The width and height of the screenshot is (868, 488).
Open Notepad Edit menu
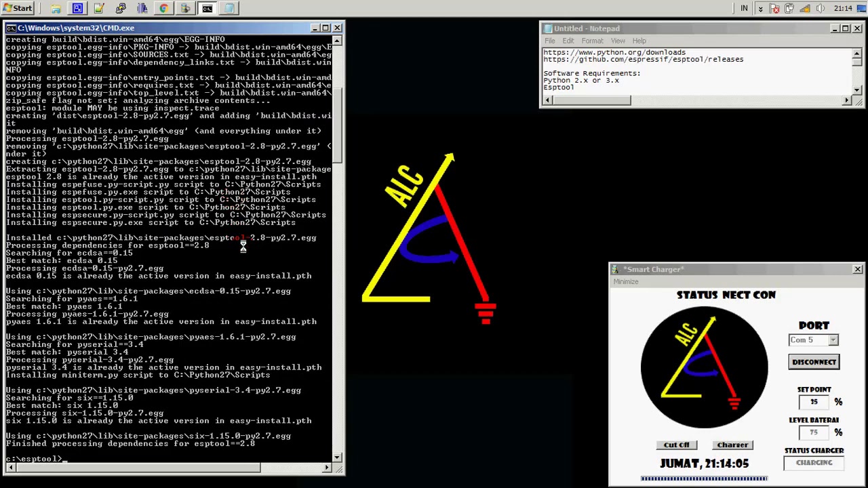click(x=568, y=41)
